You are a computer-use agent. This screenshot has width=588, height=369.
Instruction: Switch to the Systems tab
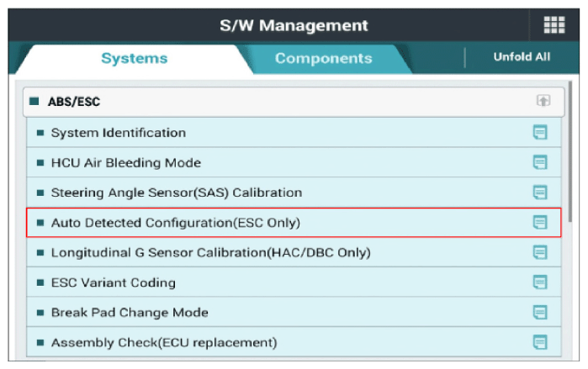coord(135,59)
